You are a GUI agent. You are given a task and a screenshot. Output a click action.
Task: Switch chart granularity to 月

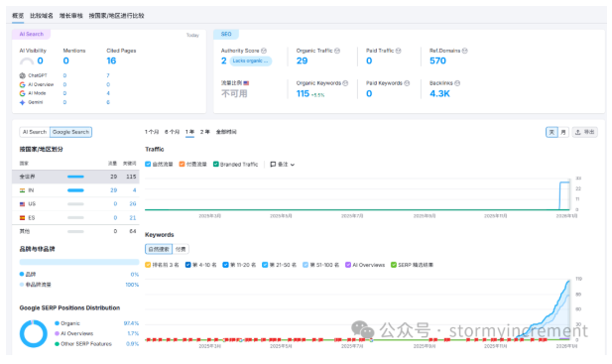(x=563, y=132)
